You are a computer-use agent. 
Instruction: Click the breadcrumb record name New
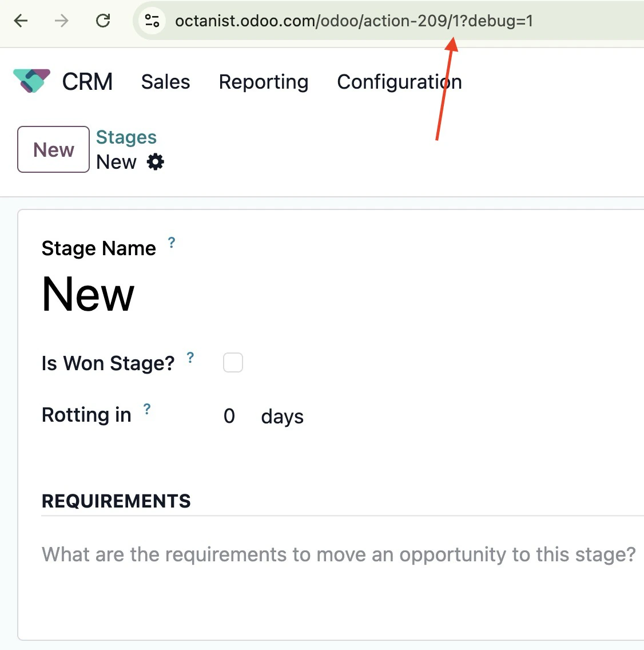coord(117,162)
